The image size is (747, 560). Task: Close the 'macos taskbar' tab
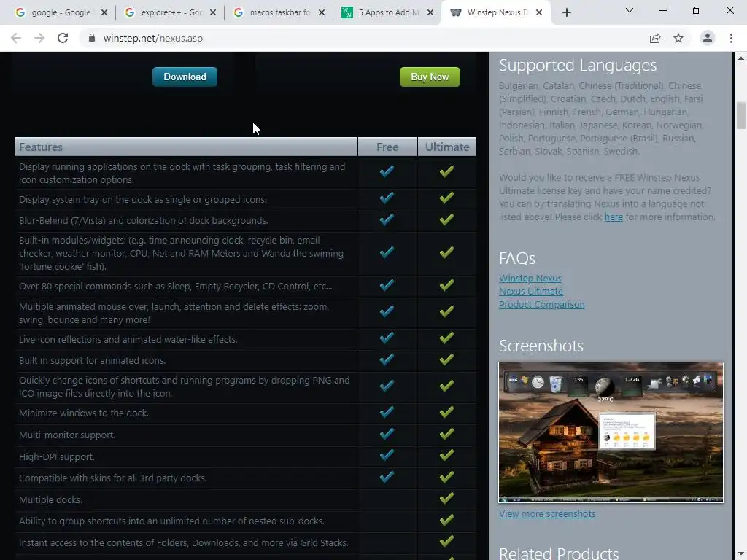[x=322, y=12]
